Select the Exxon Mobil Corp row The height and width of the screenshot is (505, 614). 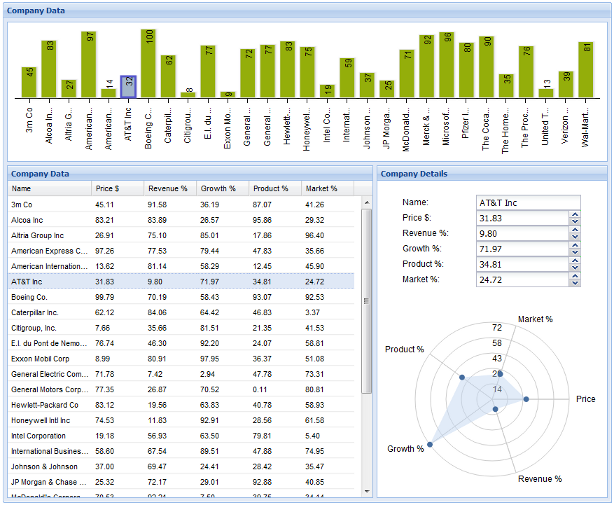[181, 359]
